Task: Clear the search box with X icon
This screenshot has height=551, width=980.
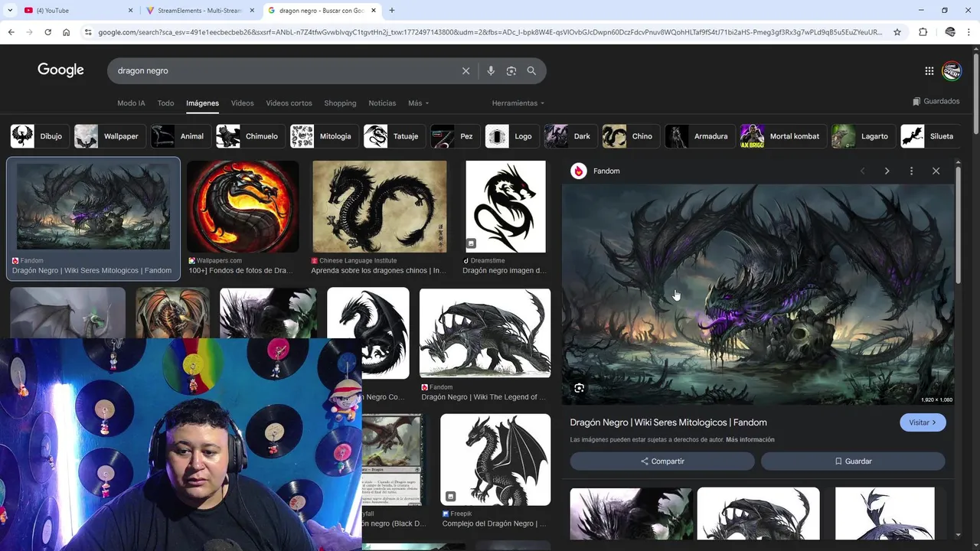Action: pyautogui.click(x=465, y=70)
